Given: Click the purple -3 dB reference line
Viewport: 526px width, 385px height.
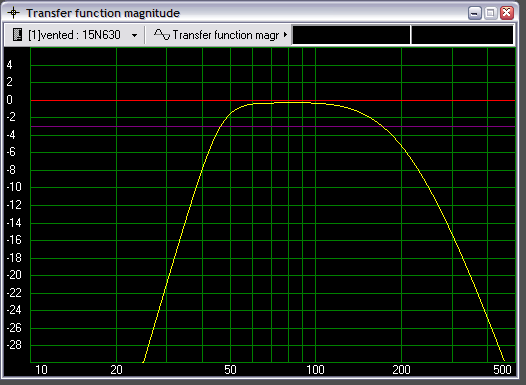Looking at the screenshot, I should click(273, 126).
